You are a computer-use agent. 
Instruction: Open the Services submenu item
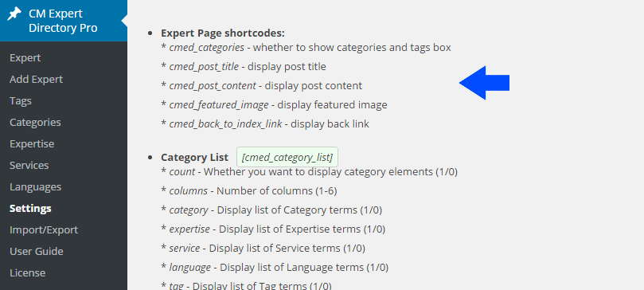(29, 165)
